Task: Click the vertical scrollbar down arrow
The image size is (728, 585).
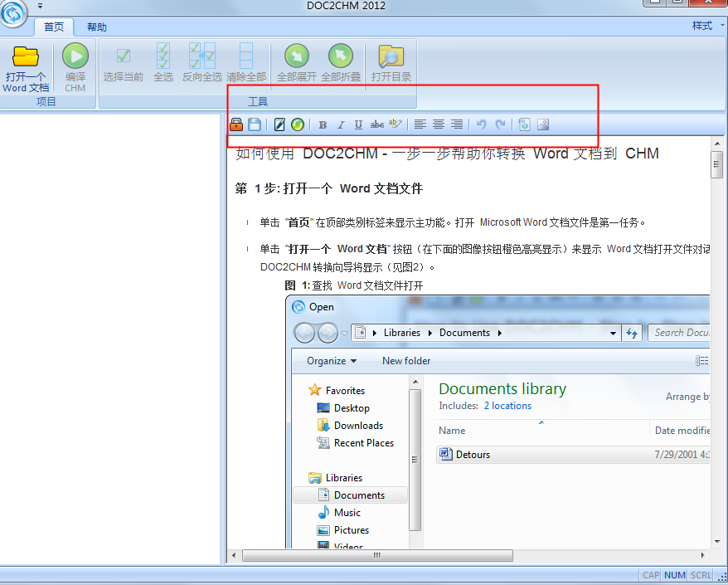Action: [717, 542]
